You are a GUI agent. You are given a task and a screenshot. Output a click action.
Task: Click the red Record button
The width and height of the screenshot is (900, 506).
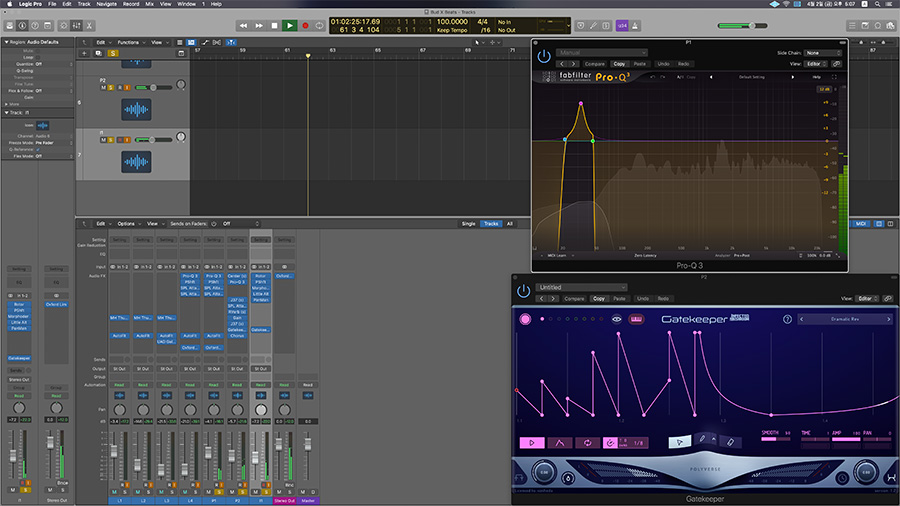(x=305, y=26)
